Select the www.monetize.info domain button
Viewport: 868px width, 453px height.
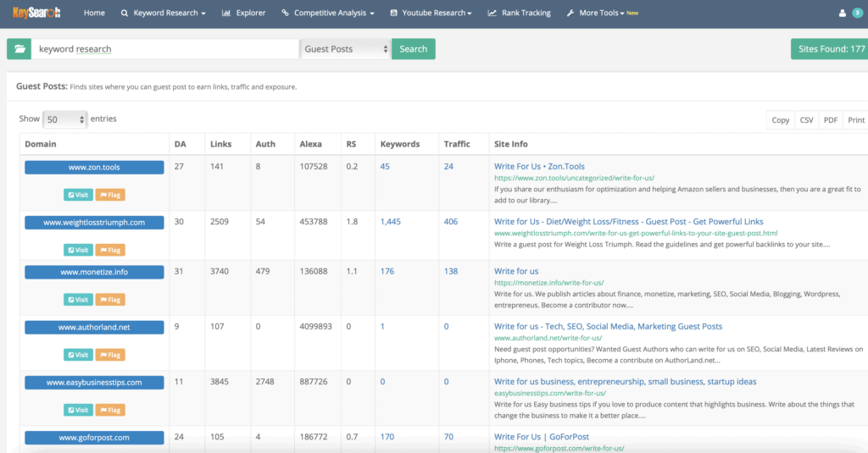[x=94, y=272]
